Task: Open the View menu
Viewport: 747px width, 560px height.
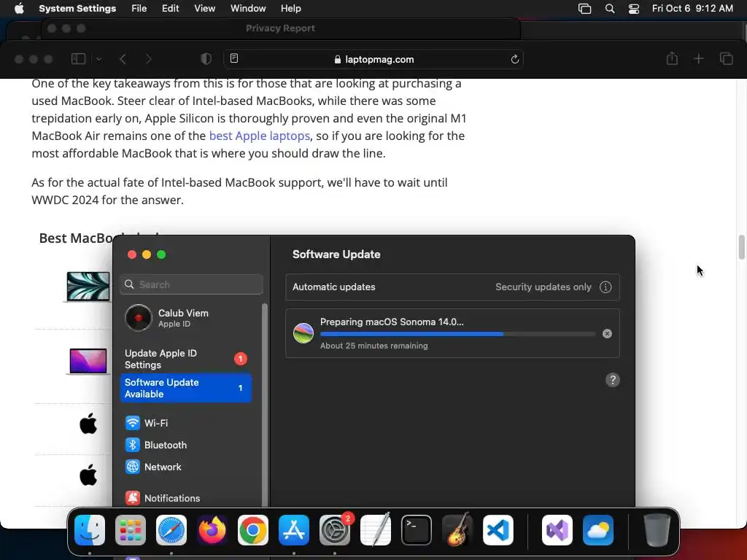Action: (204, 9)
